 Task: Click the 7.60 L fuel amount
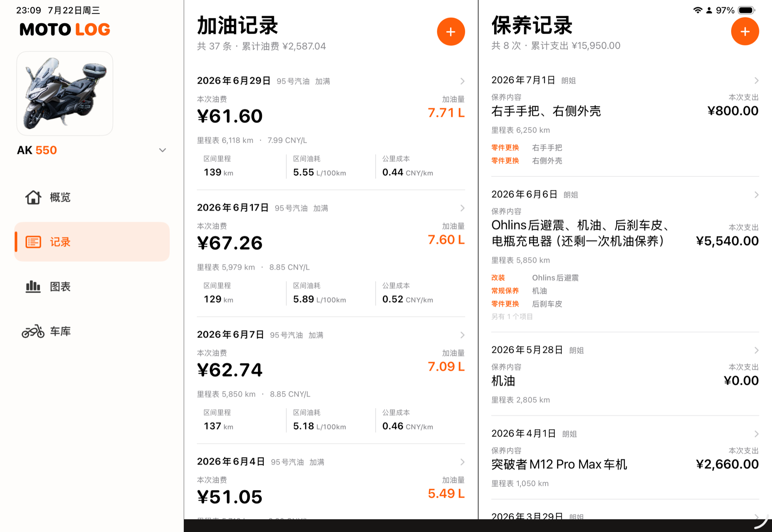pyautogui.click(x=446, y=240)
